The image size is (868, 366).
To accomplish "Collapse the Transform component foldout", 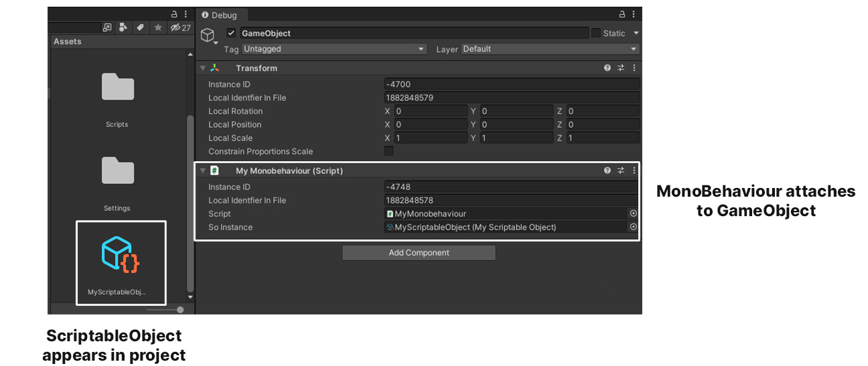I will [203, 68].
